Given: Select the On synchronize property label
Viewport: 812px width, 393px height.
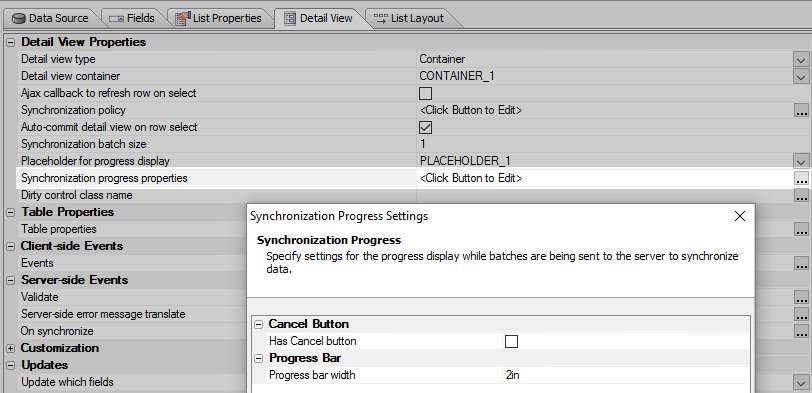Looking at the screenshot, I should click(x=57, y=331).
